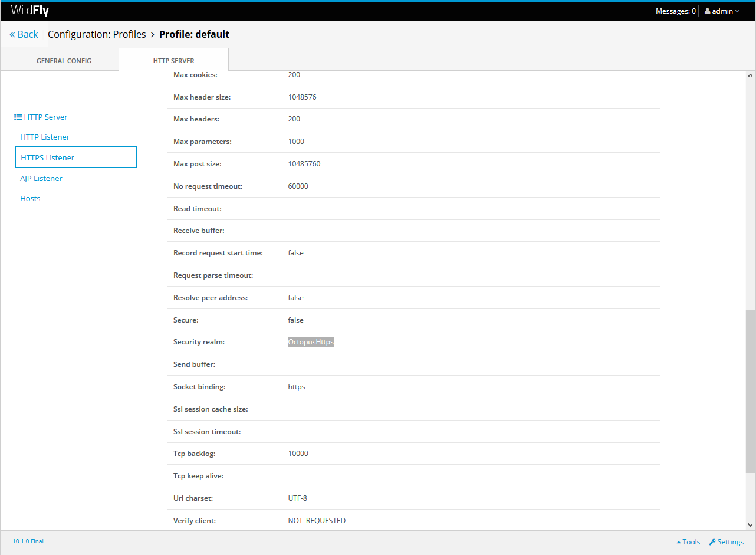Open the admin dropdown menu
Image resolution: width=756 pixels, height=555 pixels.
[722, 11]
